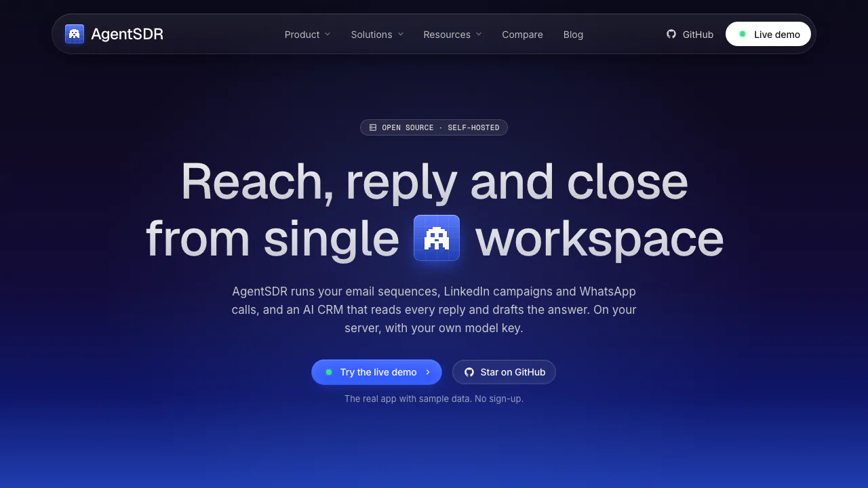Open the Resources menu

(452, 35)
